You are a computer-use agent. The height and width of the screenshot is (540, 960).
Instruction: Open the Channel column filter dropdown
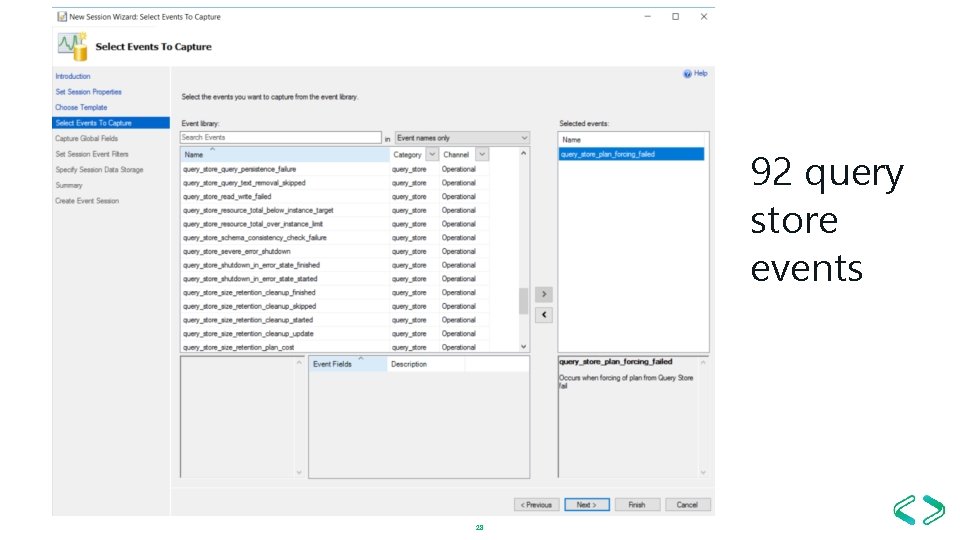pos(482,154)
